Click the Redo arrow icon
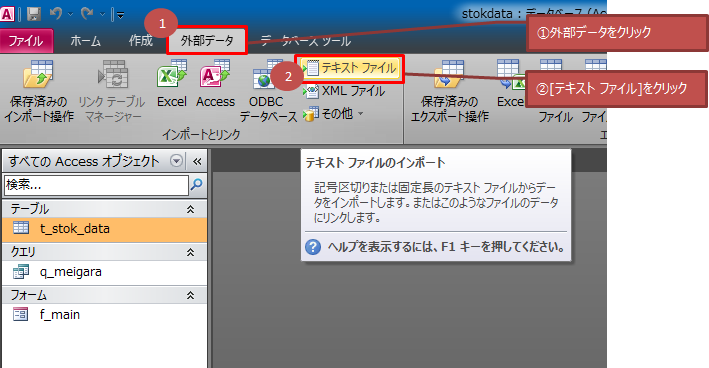Viewport: 709px width, 368px height. point(87,14)
